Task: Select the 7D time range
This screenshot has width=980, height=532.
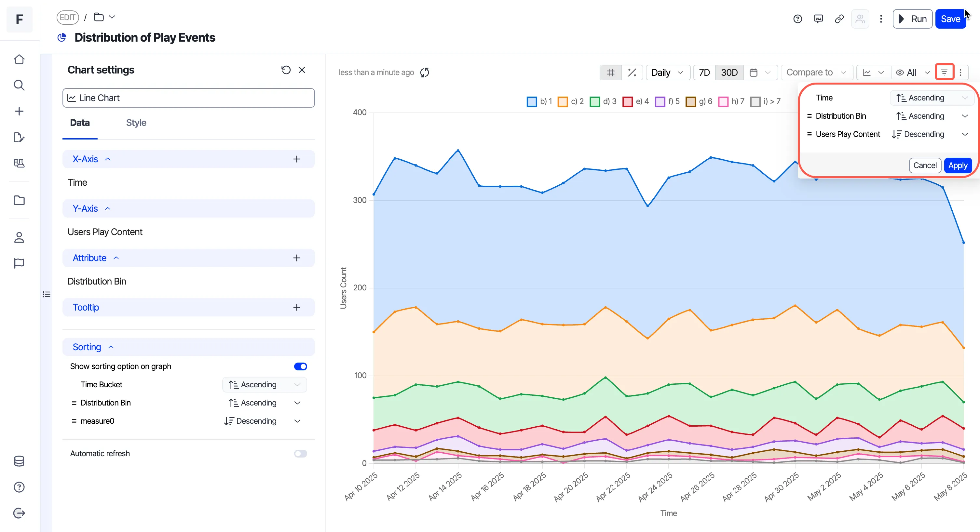Action: (x=704, y=72)
